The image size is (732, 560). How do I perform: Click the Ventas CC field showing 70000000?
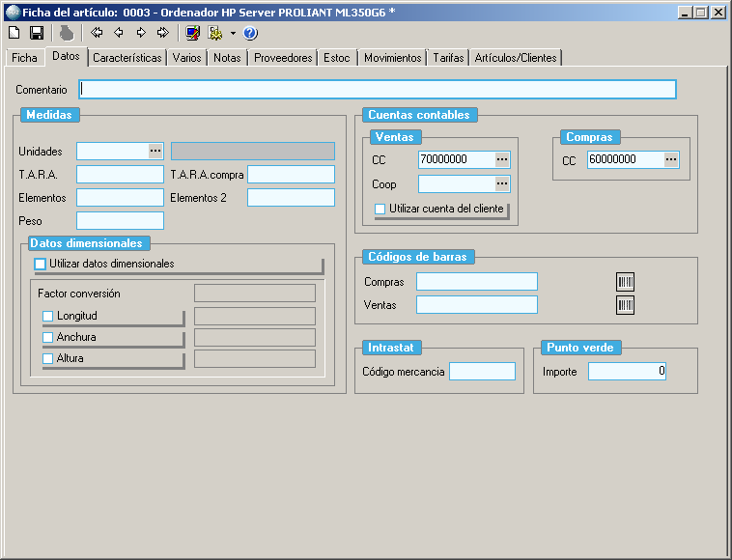click(457, 159)
